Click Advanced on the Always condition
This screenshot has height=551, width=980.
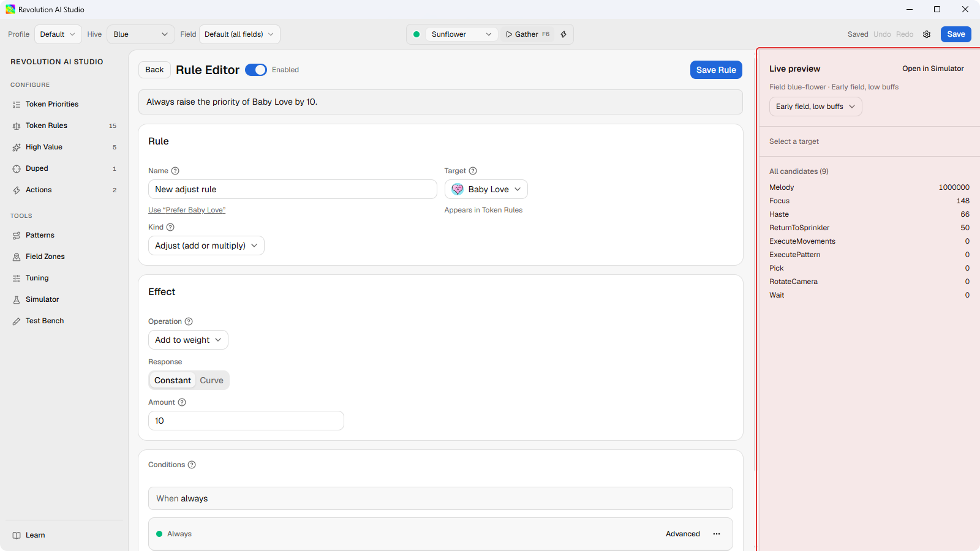click(x=683, y=534)
